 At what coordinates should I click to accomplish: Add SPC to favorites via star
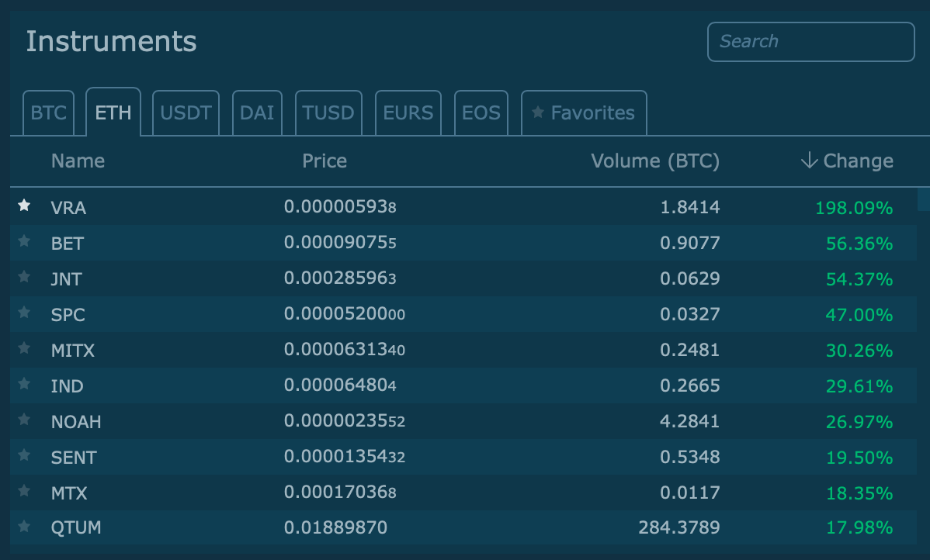(24, 313)
